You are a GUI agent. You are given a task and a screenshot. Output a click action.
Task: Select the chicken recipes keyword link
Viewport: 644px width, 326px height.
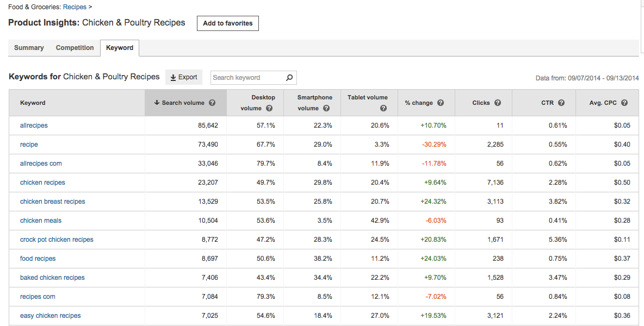click(x=42, y=182)
